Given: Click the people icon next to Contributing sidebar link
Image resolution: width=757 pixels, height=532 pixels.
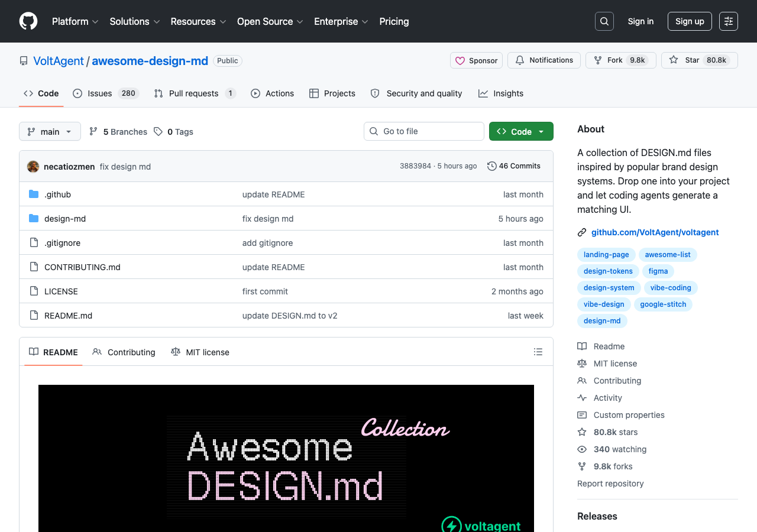Looking at the screenshot, I should [x=582, y=381].
